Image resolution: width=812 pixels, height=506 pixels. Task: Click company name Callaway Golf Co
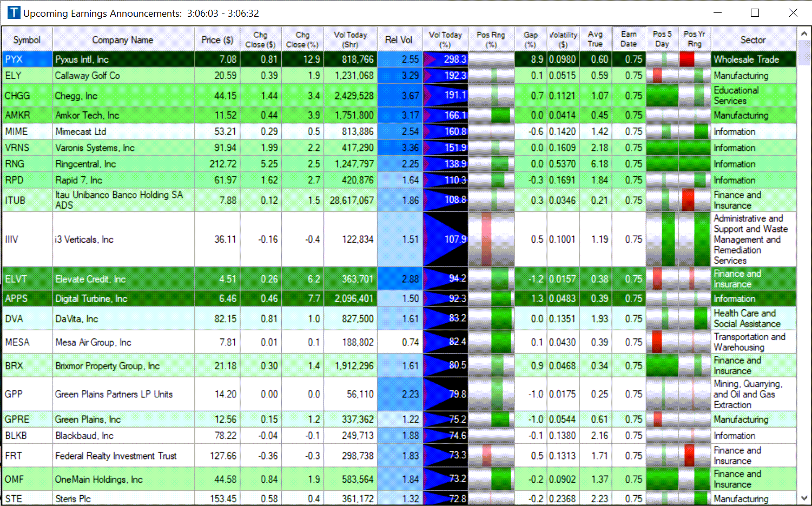[x=87, y=76]
